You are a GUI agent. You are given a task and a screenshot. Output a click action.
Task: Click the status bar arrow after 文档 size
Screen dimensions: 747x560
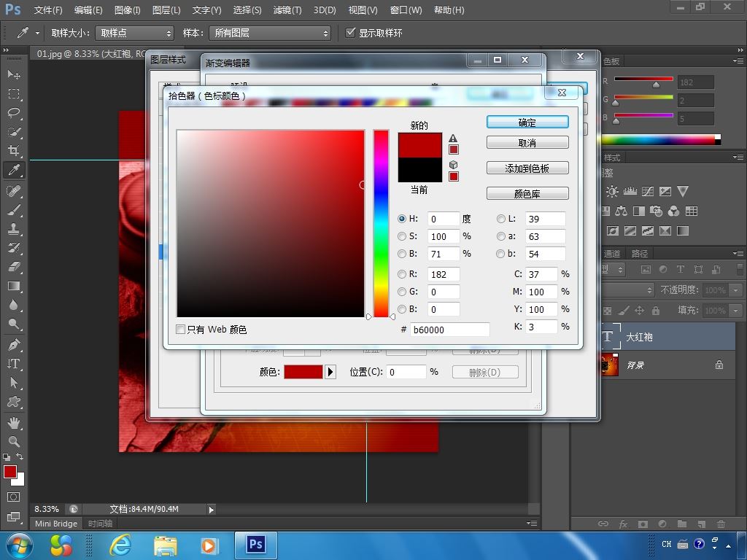pos(211,510)
